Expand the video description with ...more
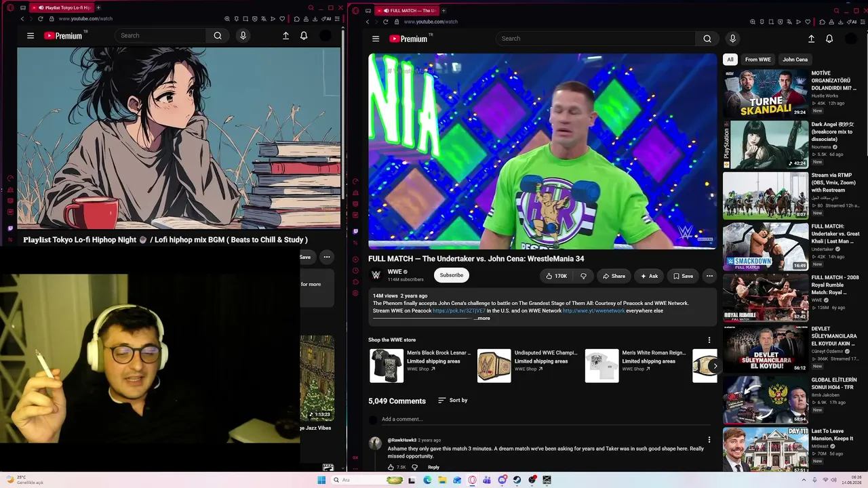868x488 pixels. click(481, 319)
